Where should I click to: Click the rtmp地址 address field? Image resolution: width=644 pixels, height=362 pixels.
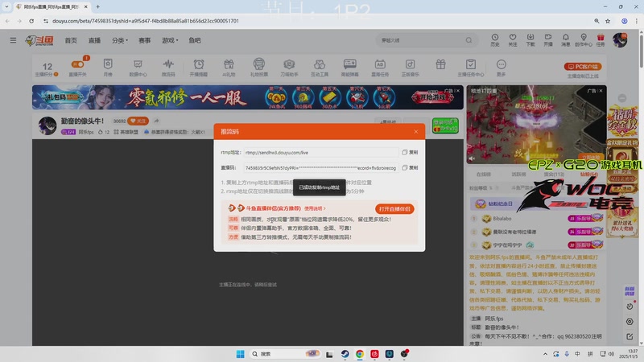(x=320, y=152)
